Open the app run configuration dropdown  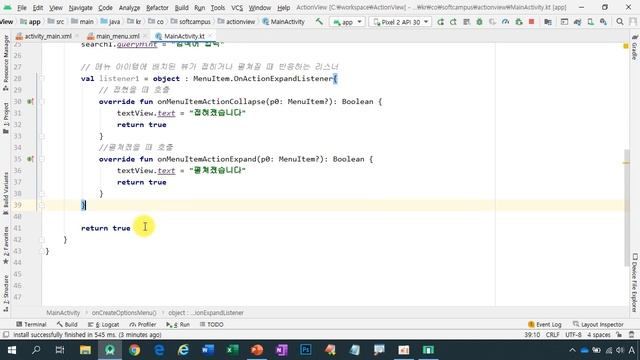[x=347, y=22]
